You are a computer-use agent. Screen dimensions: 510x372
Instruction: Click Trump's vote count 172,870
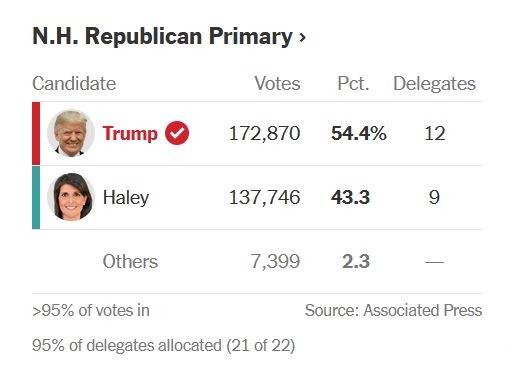pos(265,133)
